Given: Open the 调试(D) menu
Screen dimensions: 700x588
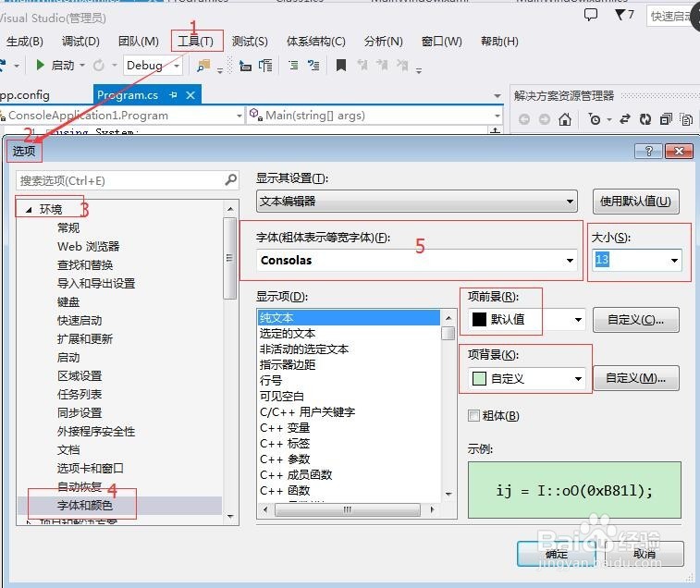Looking at the screenshot, I should (80, 42).
